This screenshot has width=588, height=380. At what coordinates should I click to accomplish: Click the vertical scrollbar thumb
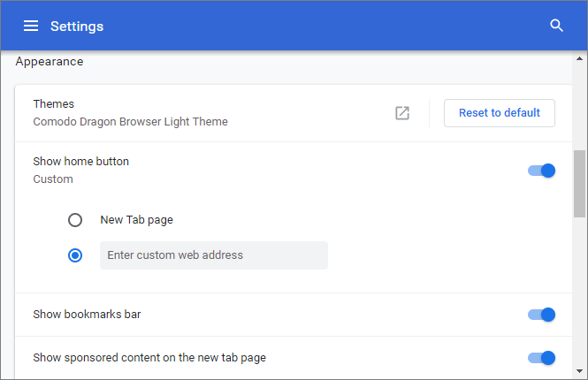pyautogui.click(x=579, y=184)
